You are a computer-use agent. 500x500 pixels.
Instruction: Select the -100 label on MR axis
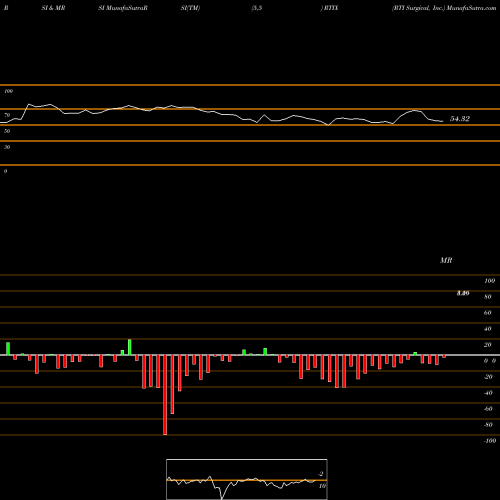click(490, 441)
